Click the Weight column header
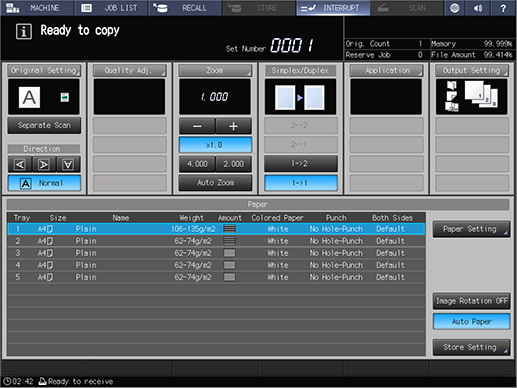 (191, 218)
